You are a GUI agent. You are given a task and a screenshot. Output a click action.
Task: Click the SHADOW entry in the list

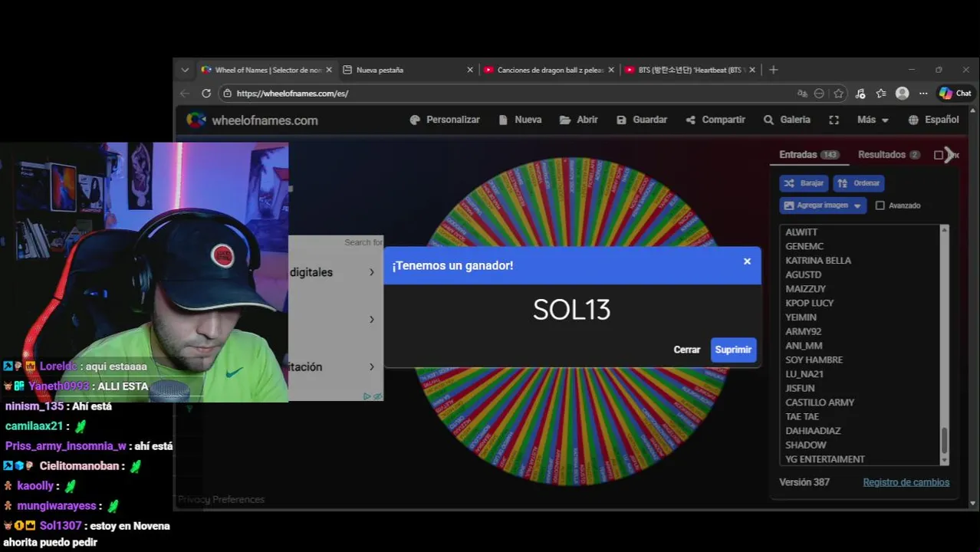pyautogui.click(x=805, y=445)
